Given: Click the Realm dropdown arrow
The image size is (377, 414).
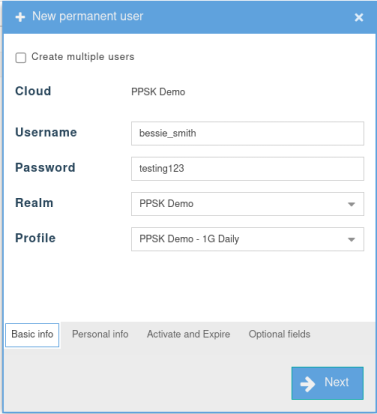Looking at the screenshot, I should coord(351,204).
